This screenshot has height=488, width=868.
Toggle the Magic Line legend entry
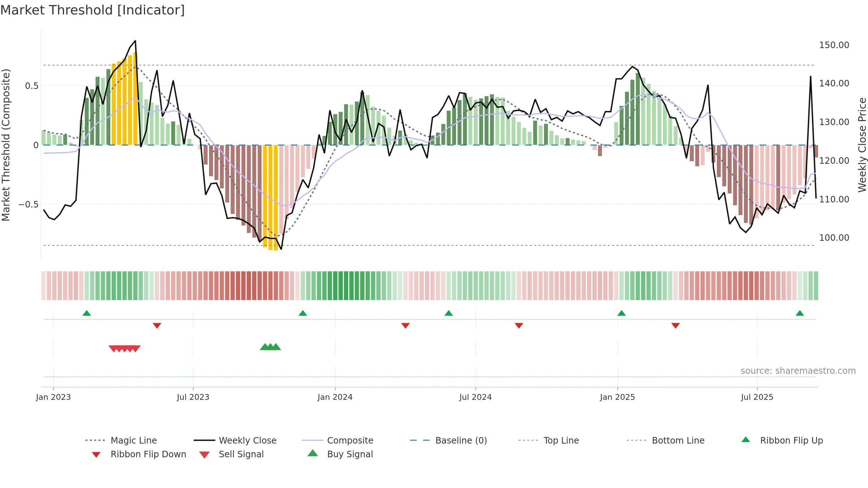coord(121,440)
